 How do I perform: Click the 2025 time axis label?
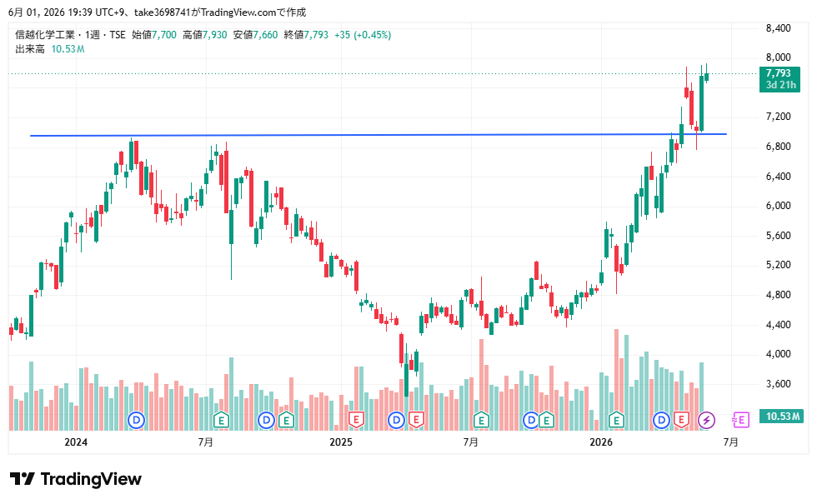[341, 442]
